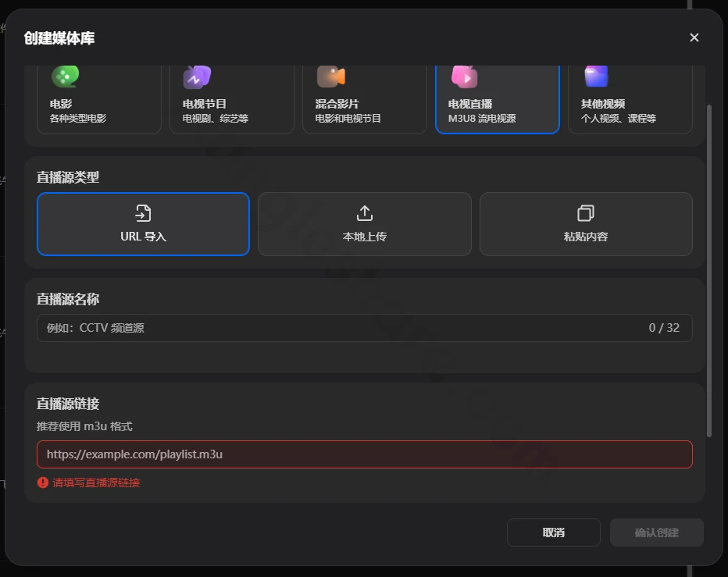Focus the 直播源链接 URL input field
This screenshot has width=728, height=577.
tap(365, 454)
